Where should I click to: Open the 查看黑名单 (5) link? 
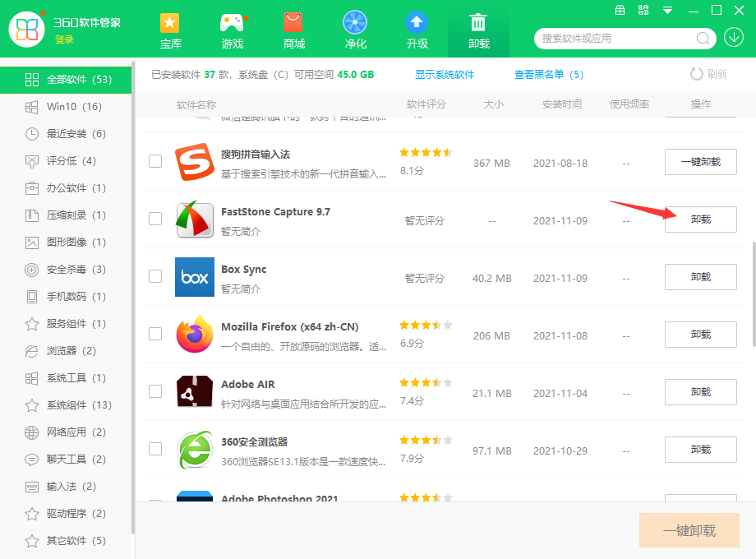coord(549,75)
